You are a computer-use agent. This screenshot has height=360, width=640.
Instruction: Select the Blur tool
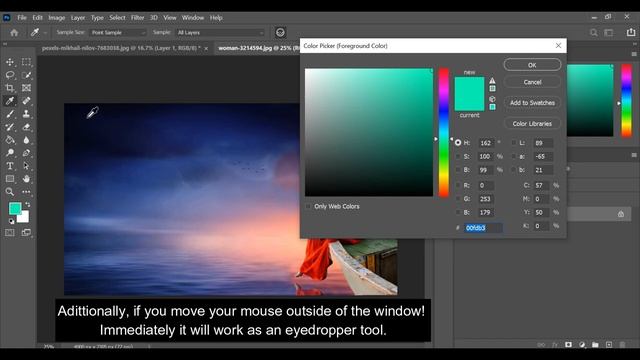26,140
